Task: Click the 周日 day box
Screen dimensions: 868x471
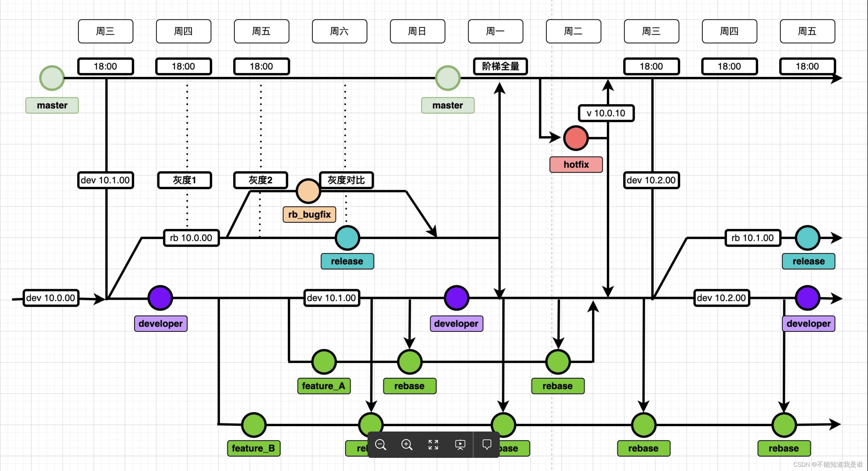Action: pyautogui.click(x=418, y=31)
